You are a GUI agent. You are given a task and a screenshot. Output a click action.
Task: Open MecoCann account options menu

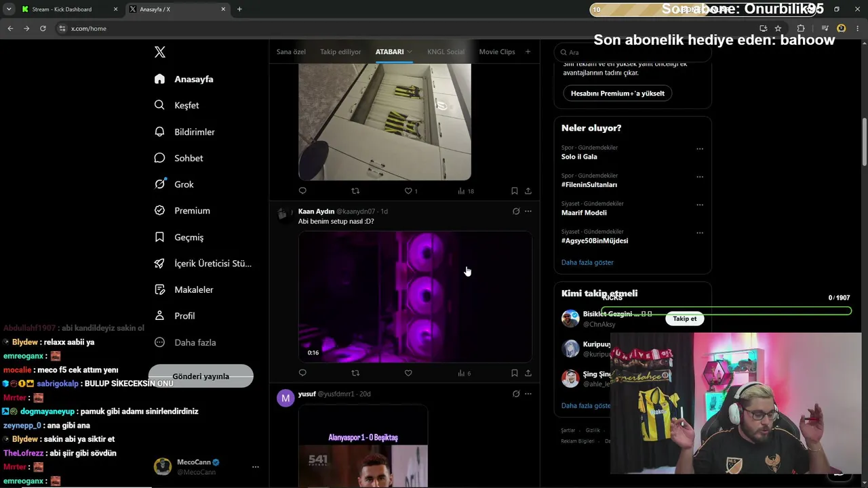pyautogui.click(x=256, y=467)
